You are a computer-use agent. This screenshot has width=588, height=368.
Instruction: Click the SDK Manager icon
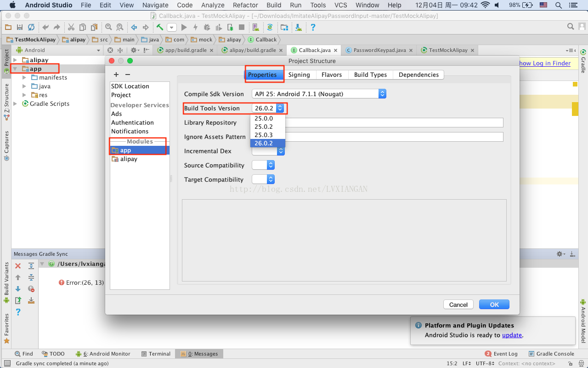coord(299,27)
